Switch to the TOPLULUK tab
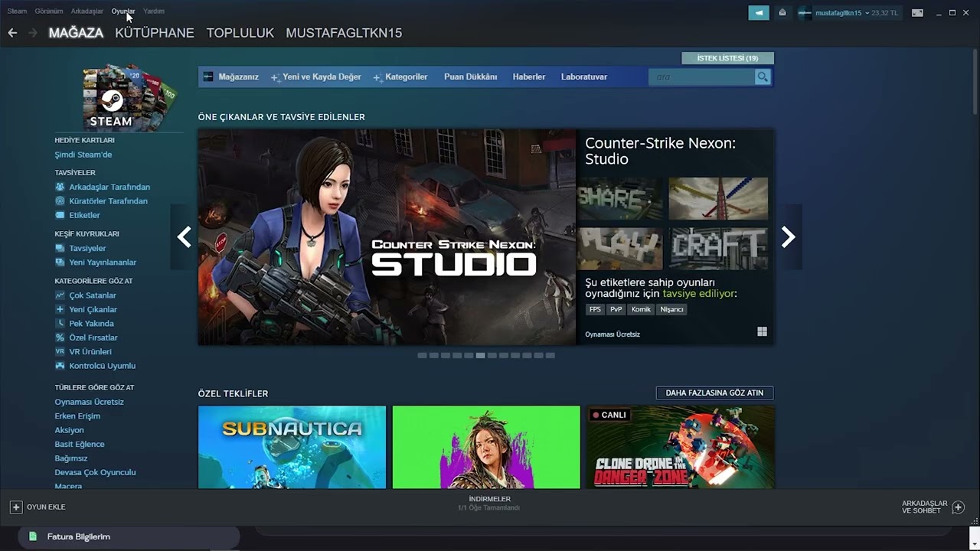The height and width of the screenshot is (551, 980). [240, 33]
